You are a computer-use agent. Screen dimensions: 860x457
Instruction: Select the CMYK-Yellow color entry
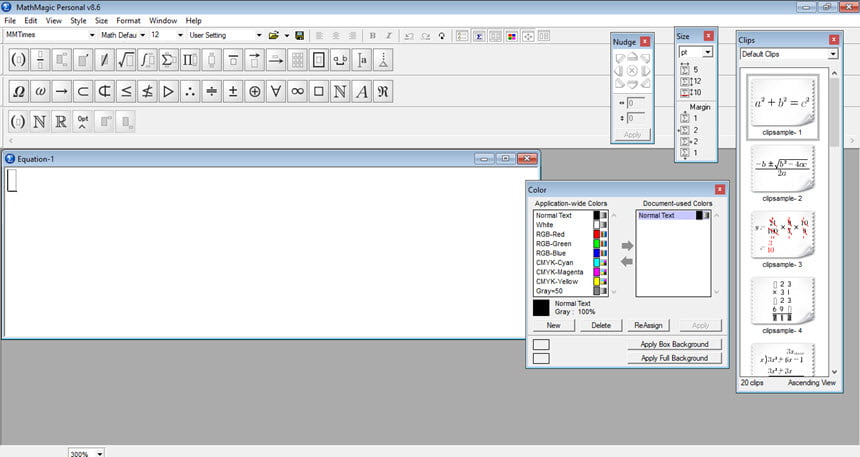(x=570, y=281)
